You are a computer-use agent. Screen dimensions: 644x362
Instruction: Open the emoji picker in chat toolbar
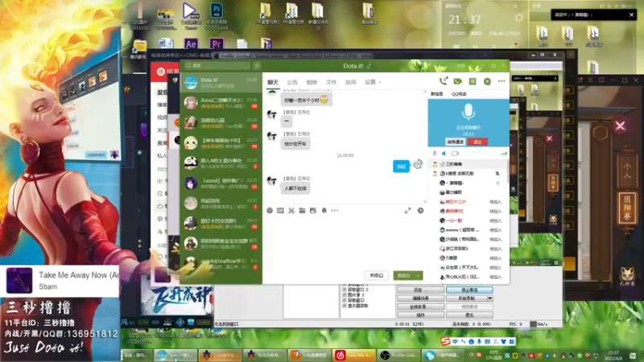270,211
